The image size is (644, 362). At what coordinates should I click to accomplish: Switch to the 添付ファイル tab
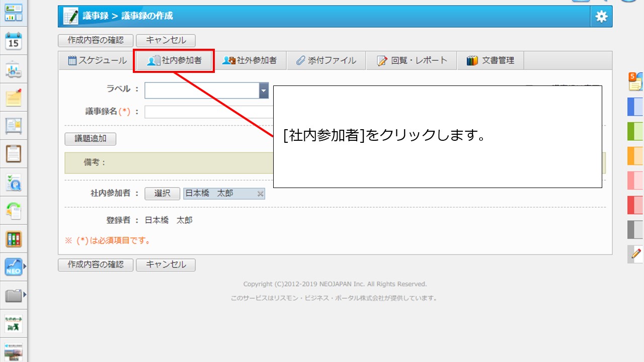pos(326,60)
